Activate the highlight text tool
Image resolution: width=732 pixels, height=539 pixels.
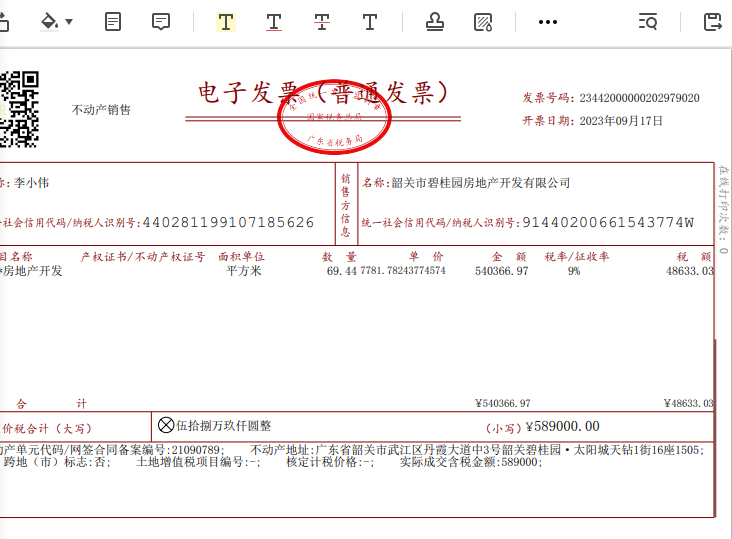[225, 21]
